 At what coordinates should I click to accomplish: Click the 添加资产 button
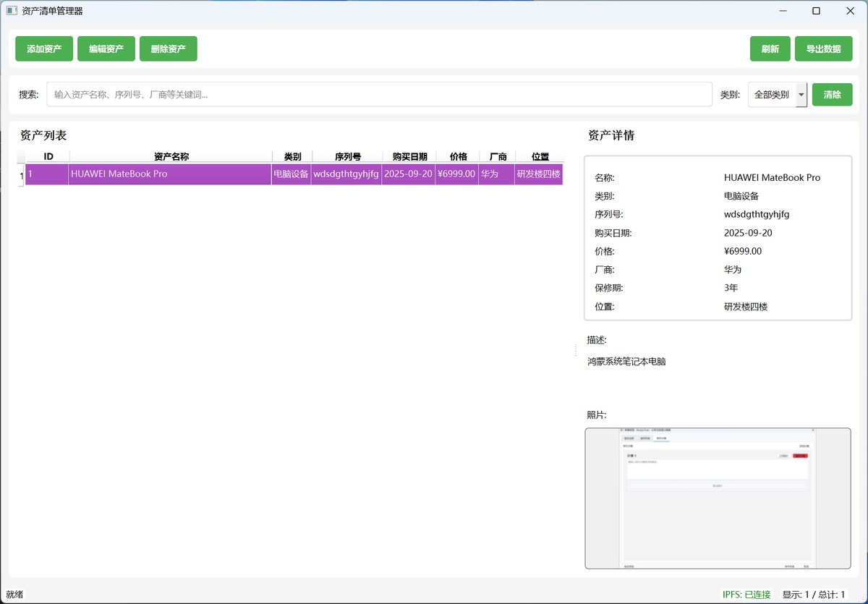point(44,49)
